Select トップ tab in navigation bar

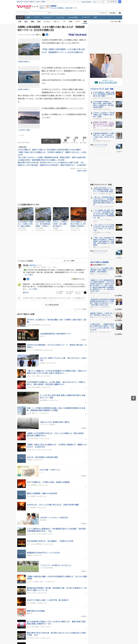tap(20, 17)
